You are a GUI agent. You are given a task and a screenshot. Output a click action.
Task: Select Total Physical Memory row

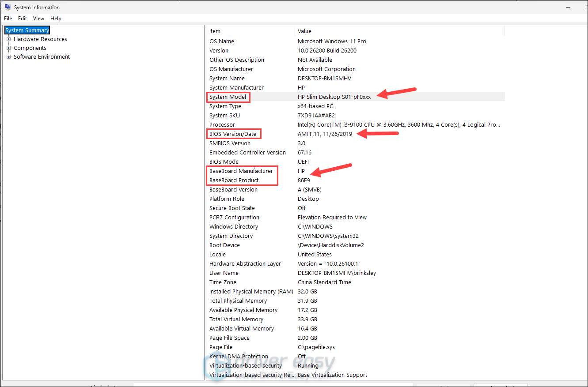point(356,301)
